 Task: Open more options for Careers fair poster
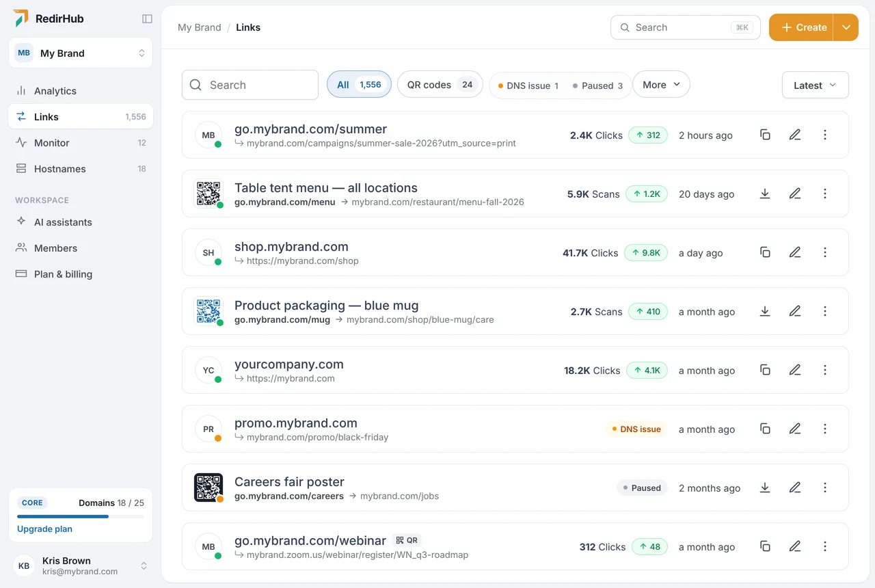pos(825,487)
